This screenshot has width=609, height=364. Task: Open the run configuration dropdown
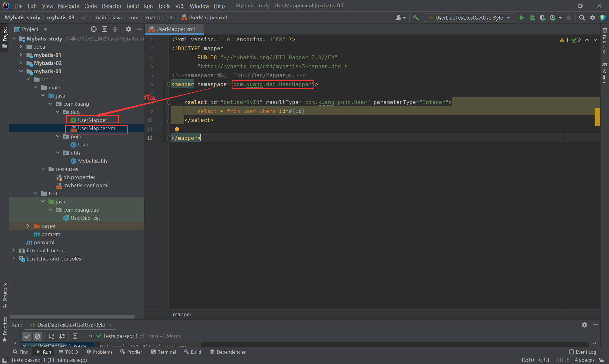coord(469,18)
